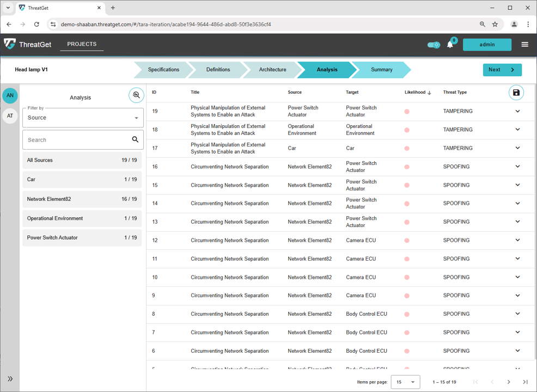
Task: Toggle the light/dark theme switch
Action: 433,45
